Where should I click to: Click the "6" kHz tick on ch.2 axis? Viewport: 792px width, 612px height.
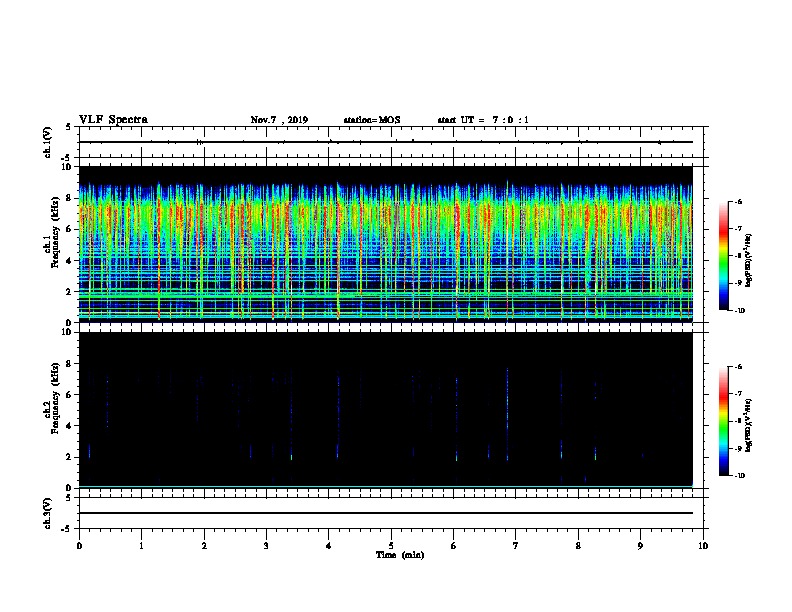coord(70,394)
